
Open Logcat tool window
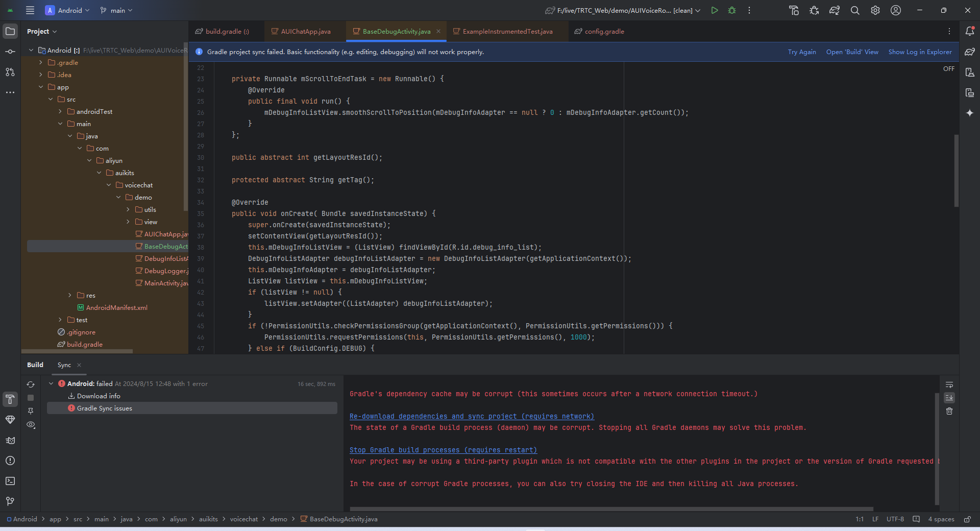pos(10,440)
